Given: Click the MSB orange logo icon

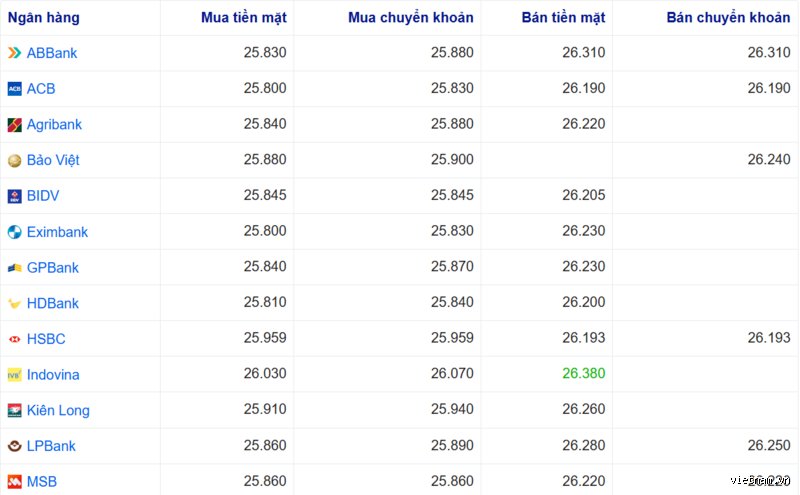Looking at the screenshot, I should (x=14, y=482).
